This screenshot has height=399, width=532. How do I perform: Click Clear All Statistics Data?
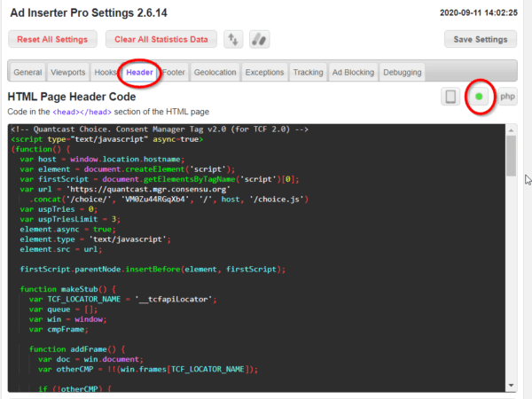[160, 39]
